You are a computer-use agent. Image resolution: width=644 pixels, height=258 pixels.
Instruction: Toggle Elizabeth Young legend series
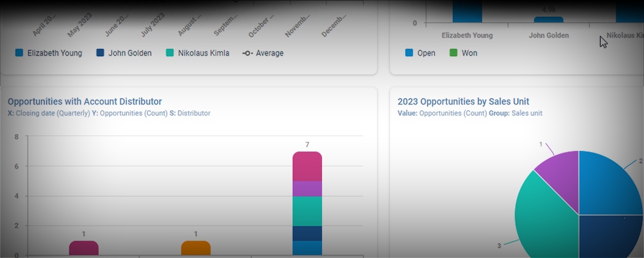(48, 53)
